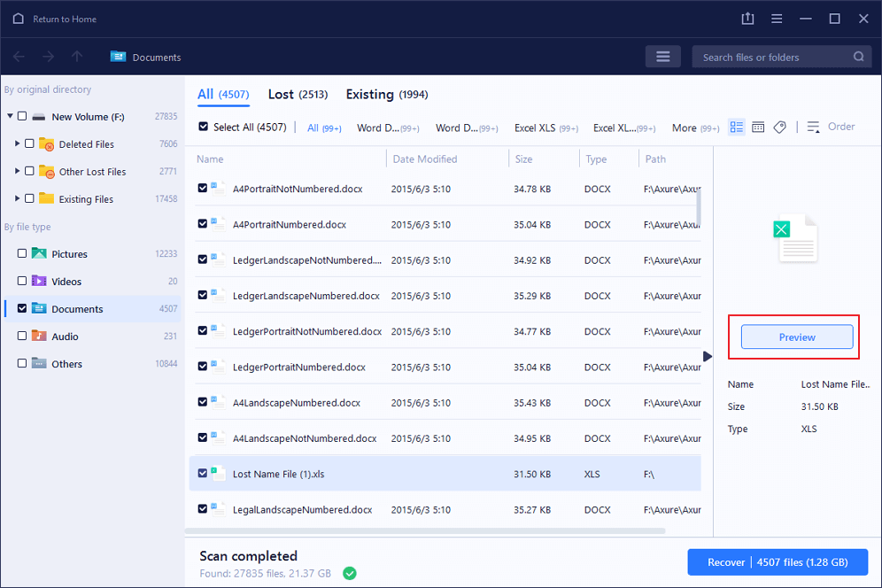Image resolution: width=882 pixels, height=588 pixels.
Task: Click the Preview button
Action: pyautogui.click(x=796, y=337)
